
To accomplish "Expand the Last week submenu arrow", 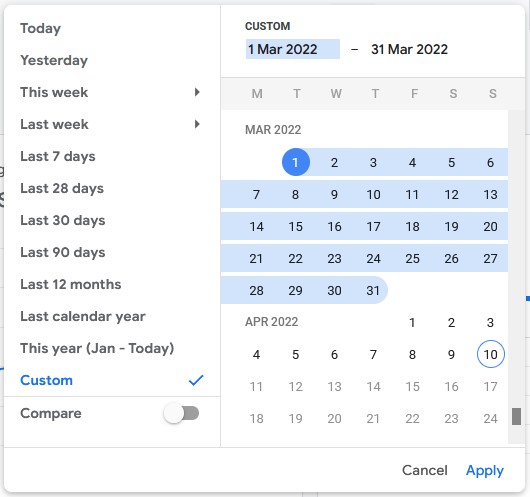I will point(197,124).
